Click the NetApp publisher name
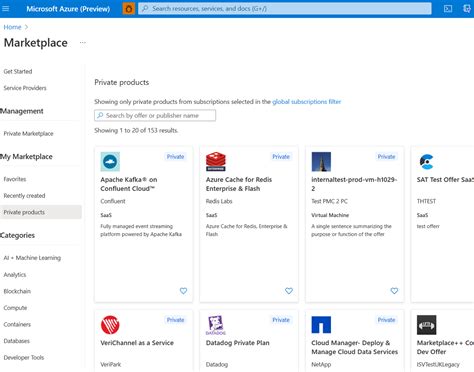 [321, 364]
